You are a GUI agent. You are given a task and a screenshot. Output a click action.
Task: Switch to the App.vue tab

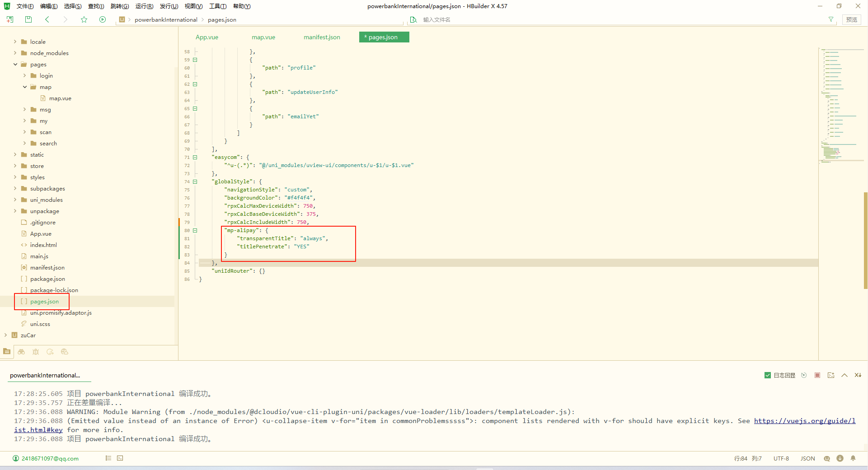[x=207, y=37]
